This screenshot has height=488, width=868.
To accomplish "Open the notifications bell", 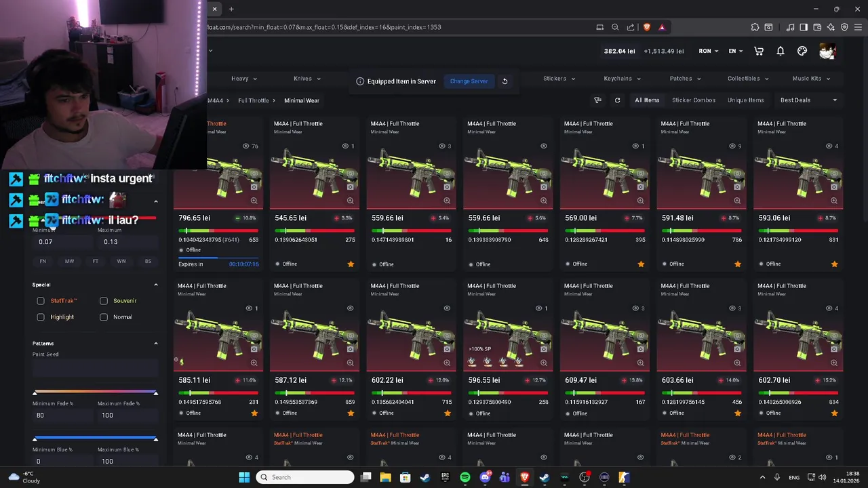I will 781,51.
